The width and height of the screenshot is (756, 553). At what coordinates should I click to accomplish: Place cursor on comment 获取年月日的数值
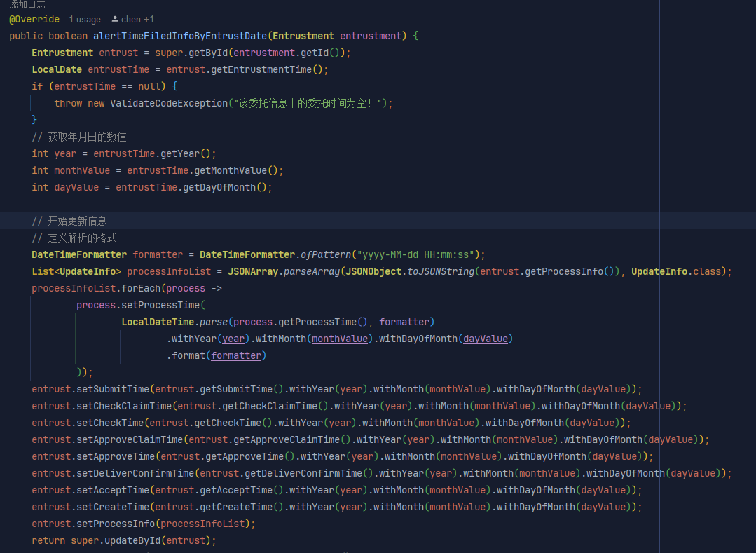[x=87, y=137]
